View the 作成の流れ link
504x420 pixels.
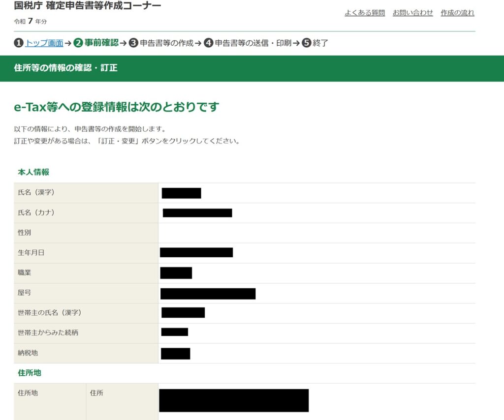pos(457,13)
